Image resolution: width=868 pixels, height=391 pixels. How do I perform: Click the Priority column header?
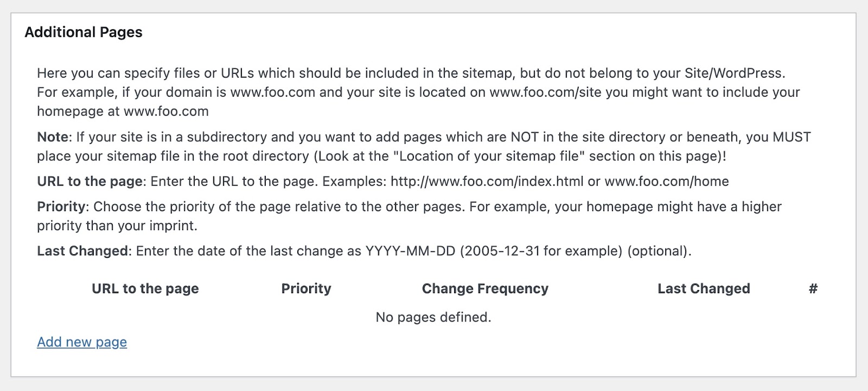tap(306, 288)
